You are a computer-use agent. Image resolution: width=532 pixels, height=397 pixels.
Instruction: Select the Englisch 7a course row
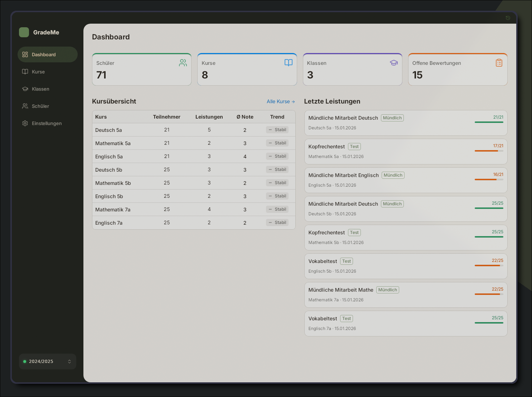click(194, 223)
